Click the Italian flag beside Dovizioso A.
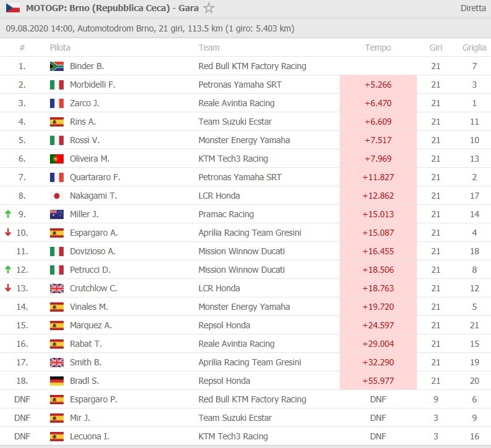 click(57, 251)
